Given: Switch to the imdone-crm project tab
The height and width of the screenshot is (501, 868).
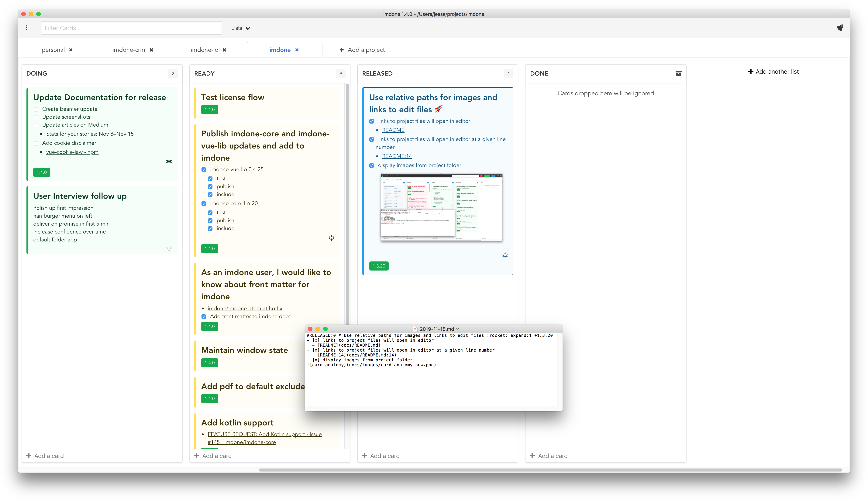Looking at the screenshot, I should (x=129, y=50).
